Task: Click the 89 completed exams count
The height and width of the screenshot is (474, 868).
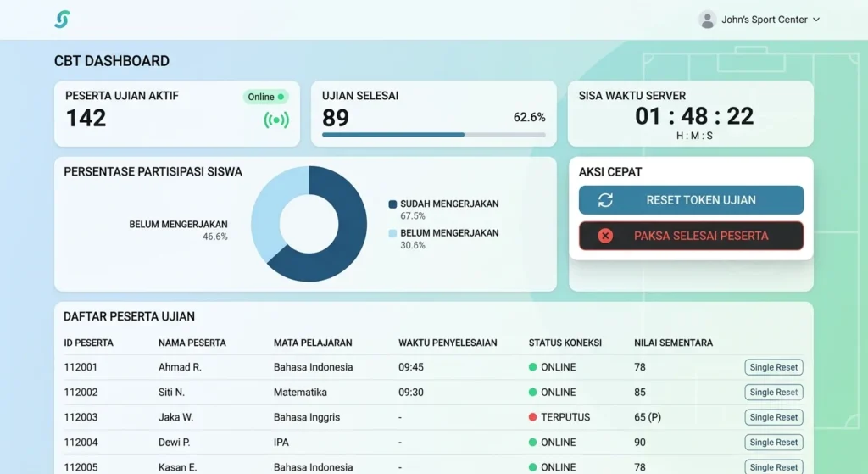Action: click(x=336, y=118)
